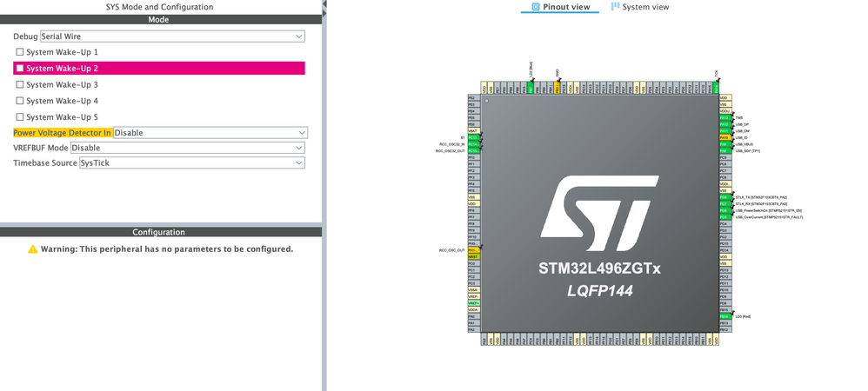Image resolution: width=868 pixels, height=391 pixels.
Task: Open the Power Voltage Detector In dropdown
Action: 210,133
